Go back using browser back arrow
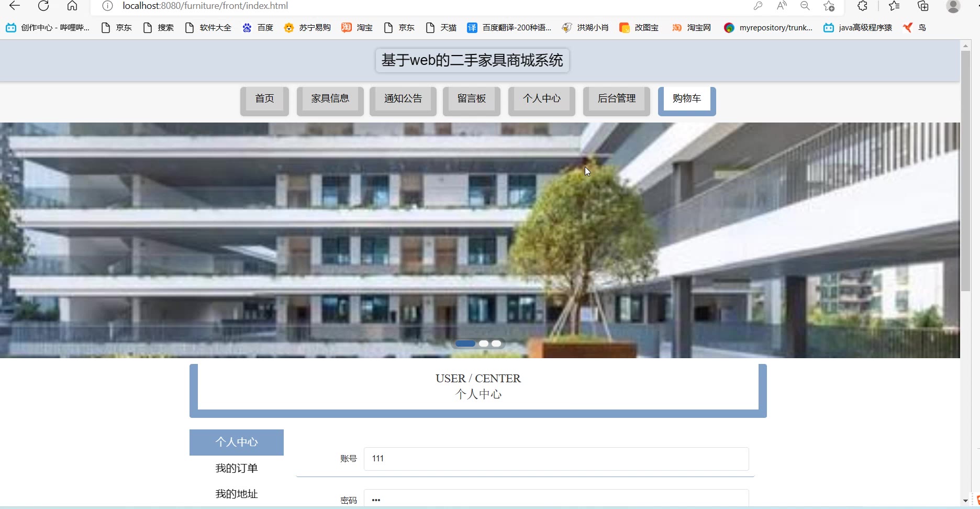Viewport: 980px width, 509px height. tap(15, 6)
